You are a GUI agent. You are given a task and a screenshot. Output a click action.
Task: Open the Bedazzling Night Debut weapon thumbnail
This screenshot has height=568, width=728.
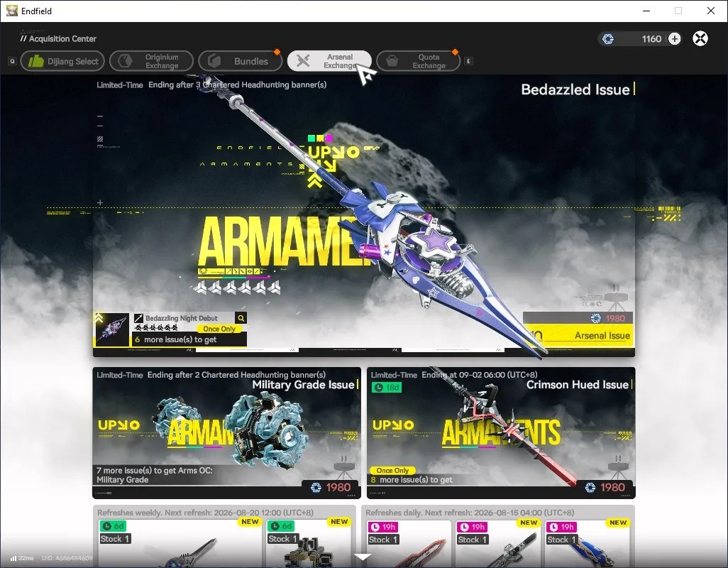[x=111, y=329]
